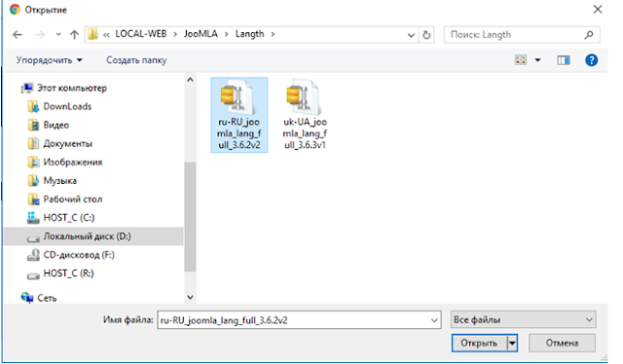The width and height of the screenshot is (623, 364).
Task: Click the Chrome icon in title bar
Action: (x=16, y=10)
